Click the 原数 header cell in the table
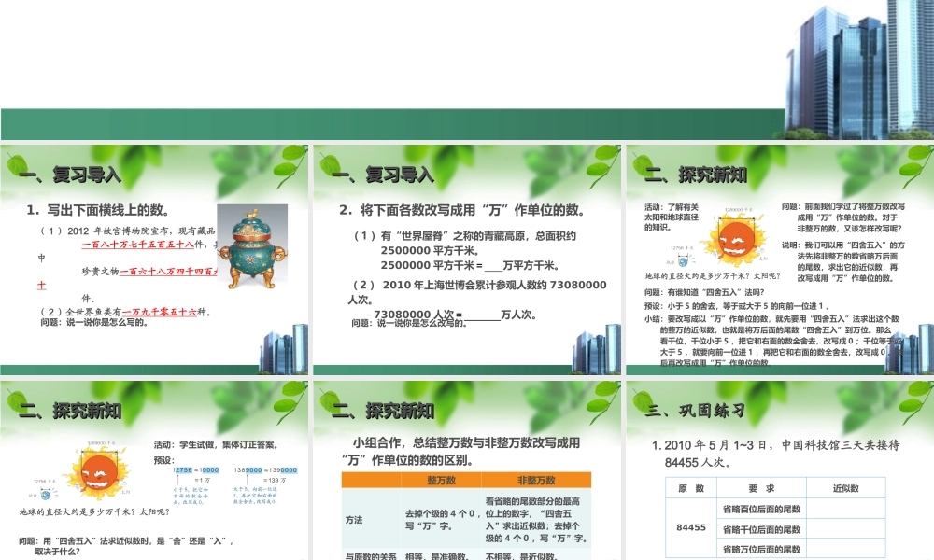 pos(691,486)
